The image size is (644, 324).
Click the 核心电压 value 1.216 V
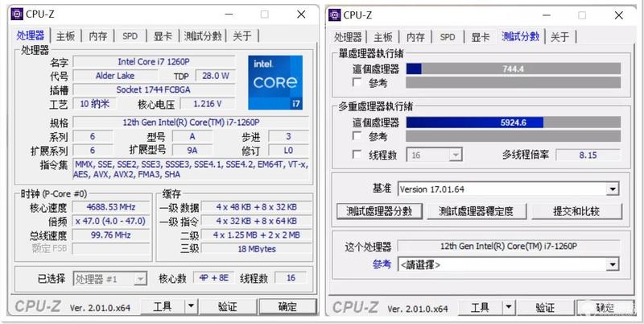(x=208, y=104)
